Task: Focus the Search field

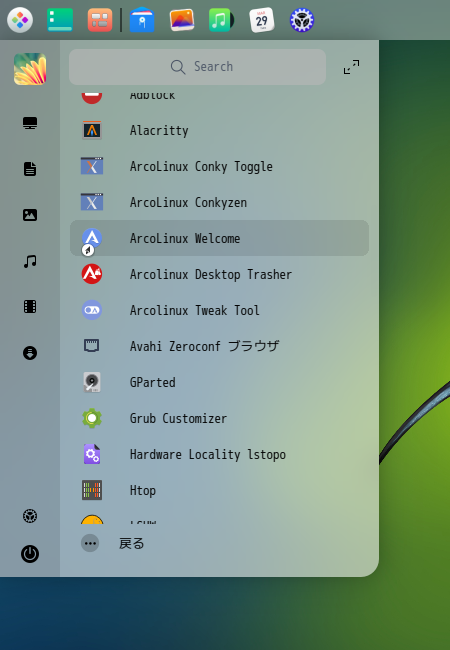Action: [197, 67]
